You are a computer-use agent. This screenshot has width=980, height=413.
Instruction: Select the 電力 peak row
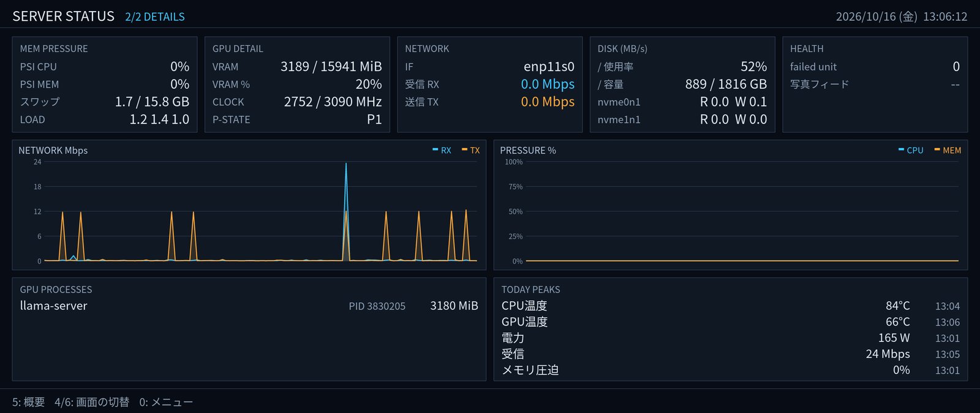coord(731,338)
